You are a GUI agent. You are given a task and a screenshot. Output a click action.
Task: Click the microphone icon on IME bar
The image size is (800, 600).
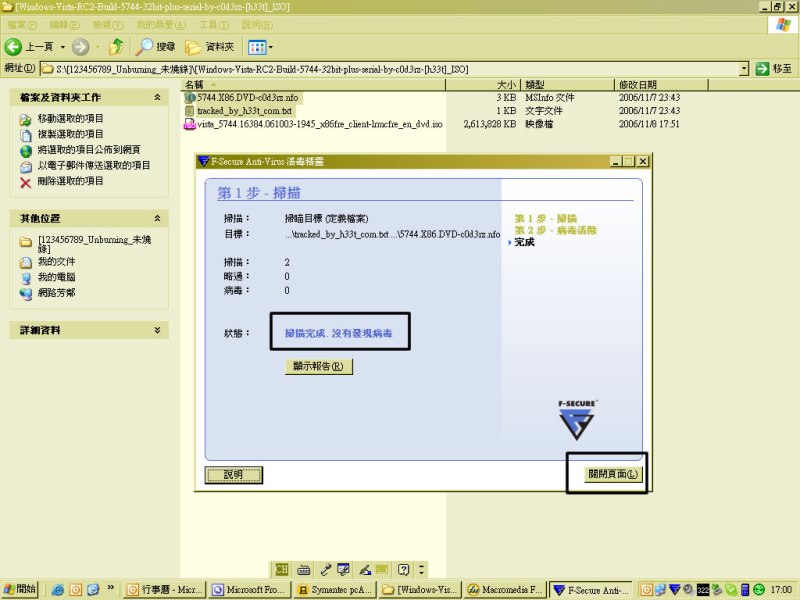(x=326, y=569)
